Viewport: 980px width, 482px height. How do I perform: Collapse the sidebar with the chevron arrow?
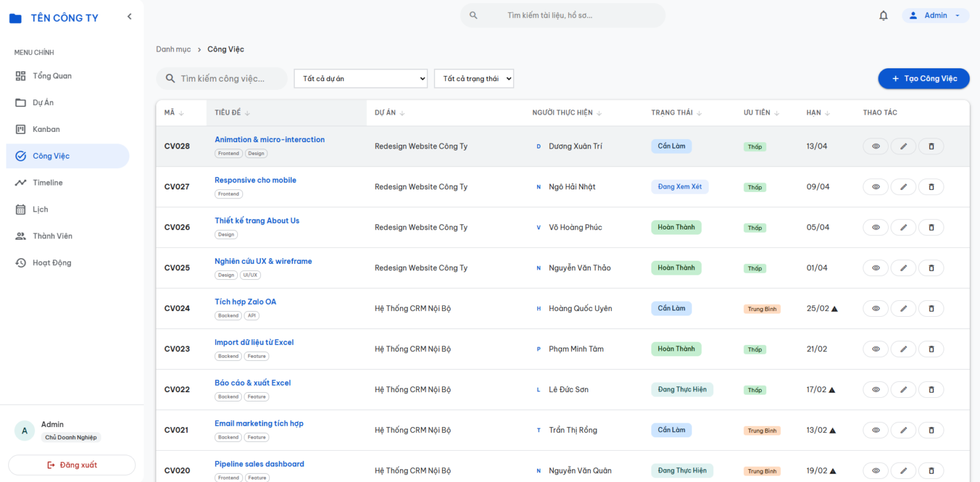pos(130,17)
